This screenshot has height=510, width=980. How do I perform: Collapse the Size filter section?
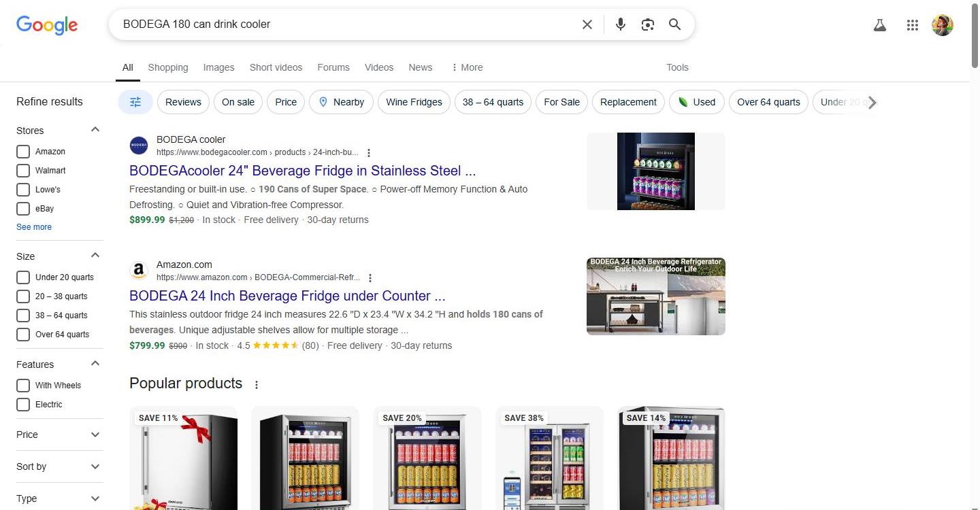pyautogui.click(x=95, y=256)
